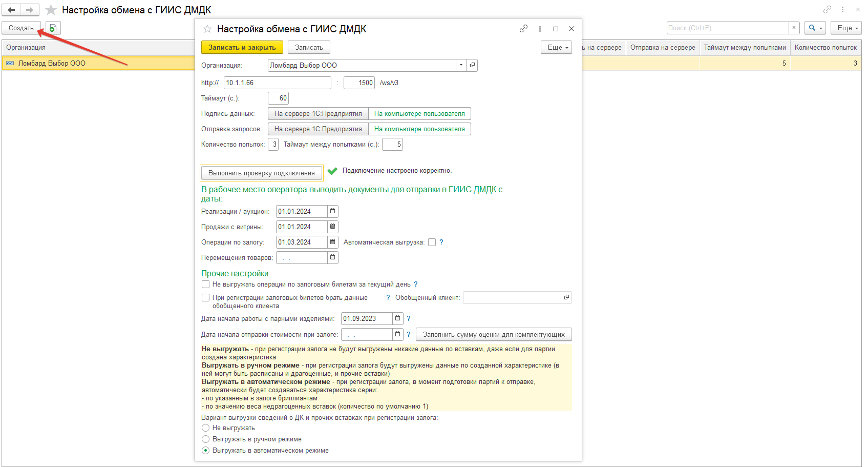Click the copy-record icon next to Создать
Viewport: 868px width, 467px height.
tap(53, 28)
